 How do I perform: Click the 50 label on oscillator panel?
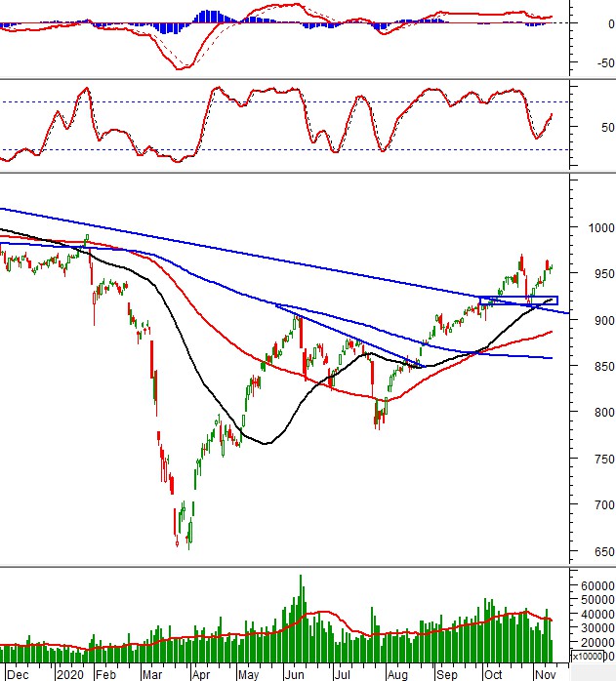607,128
